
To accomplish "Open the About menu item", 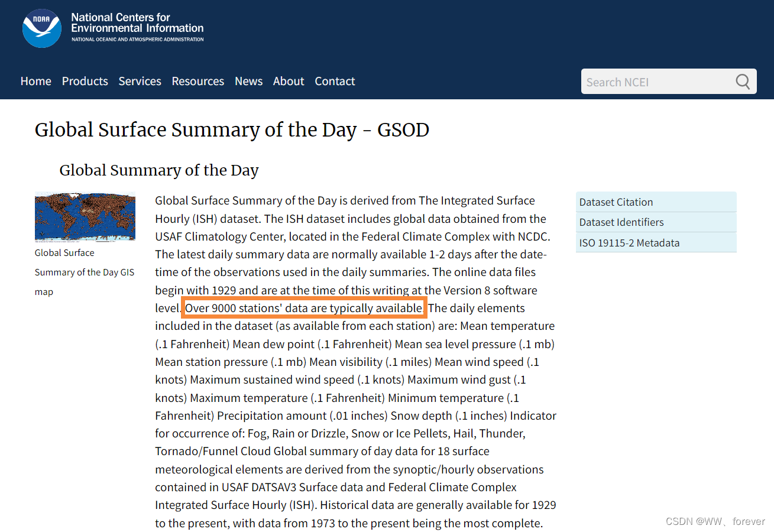I will (x=289, y=81).
